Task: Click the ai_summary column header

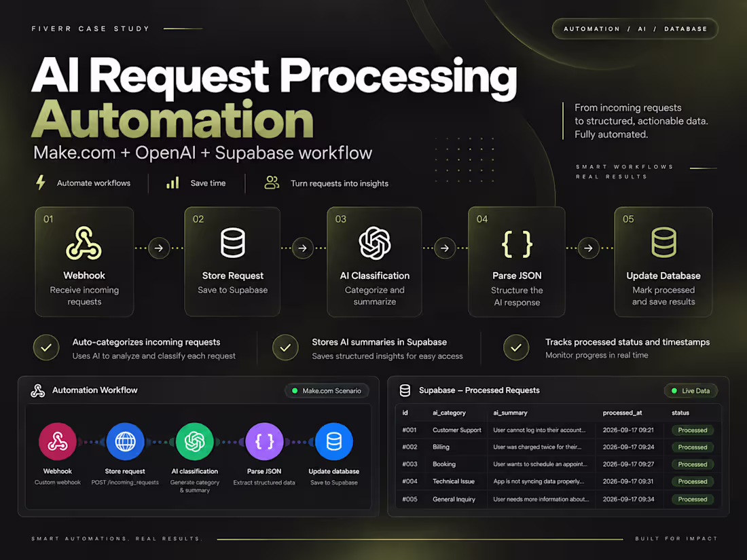Action: [510, 413]
